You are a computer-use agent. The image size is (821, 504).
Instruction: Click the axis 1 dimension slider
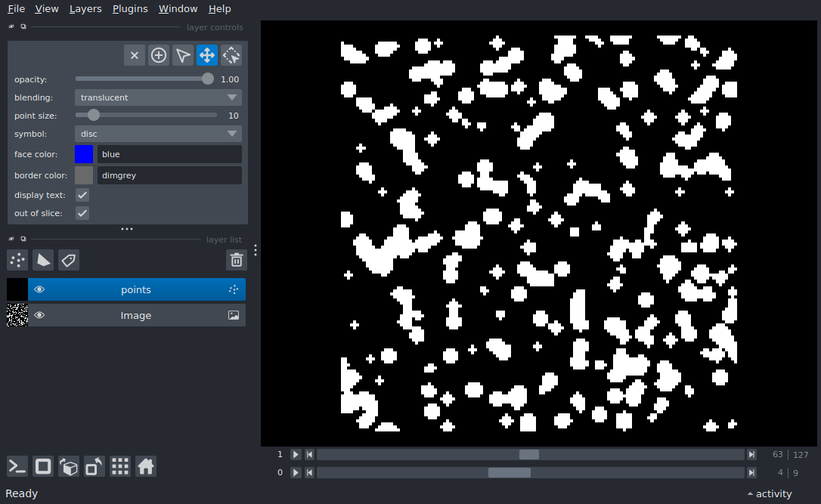(531, 455)
